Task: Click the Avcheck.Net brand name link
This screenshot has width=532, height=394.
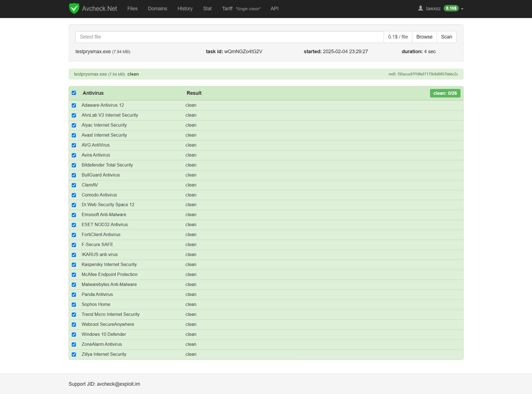Action: pyautogui.click(x=100, y=8)
